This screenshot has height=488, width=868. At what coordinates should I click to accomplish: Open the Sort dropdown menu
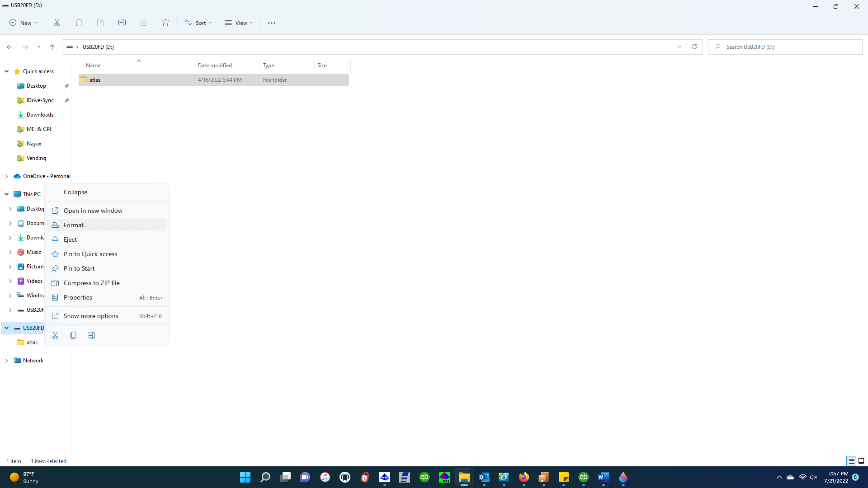[198, 23]
